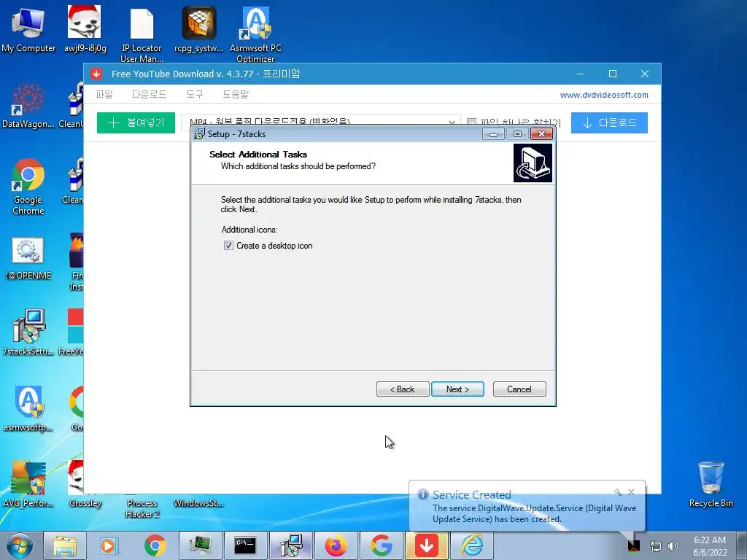
Task: Open www.dvdvideosoft.com link
Action: coord(604,95)
